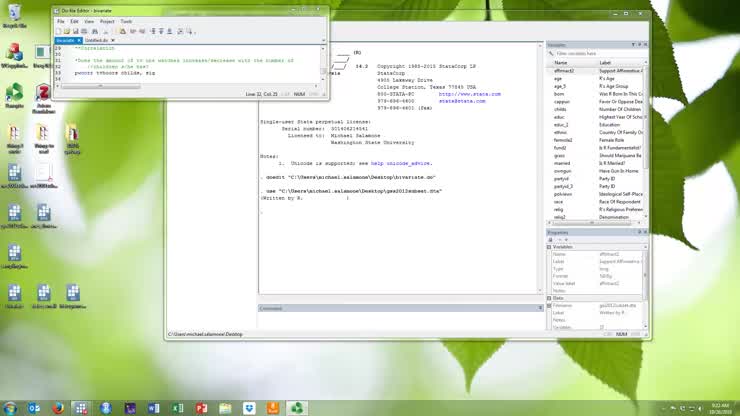Viewport: 740px width, 416px height.
Task: Launch Excel from the taskbar
Action: pos(178,408)
